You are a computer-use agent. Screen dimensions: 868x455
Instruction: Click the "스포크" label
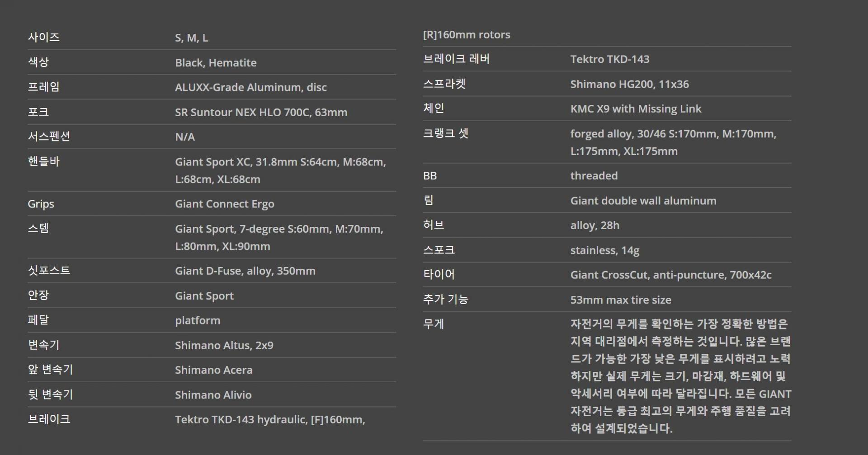pyautogui.click(x=439, y=250)
